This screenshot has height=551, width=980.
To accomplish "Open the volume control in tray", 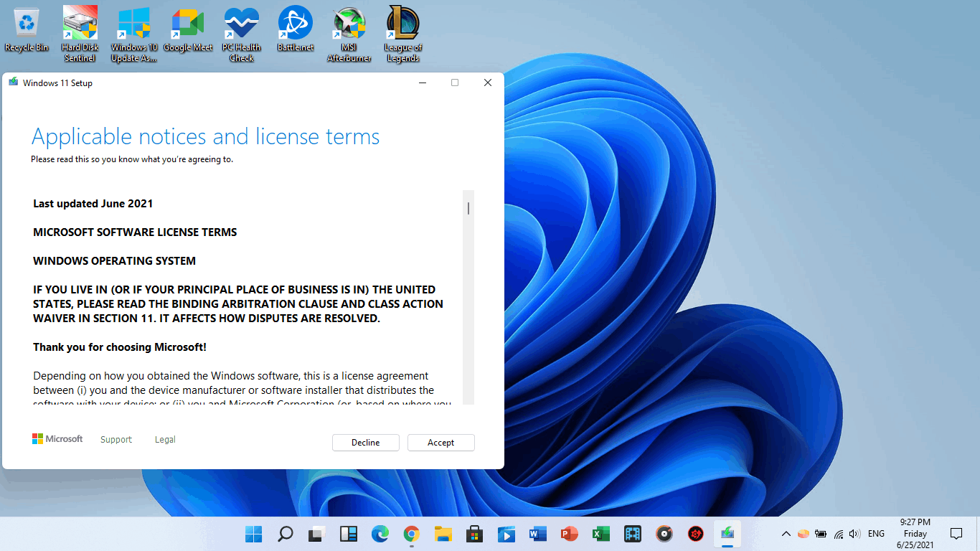I will point(854,534).
